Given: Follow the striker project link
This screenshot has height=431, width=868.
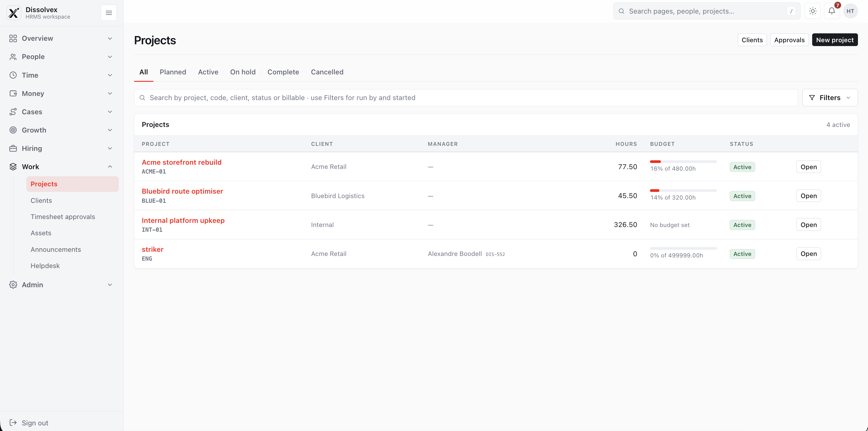Looking at the screenshot, I should [152, 249].
